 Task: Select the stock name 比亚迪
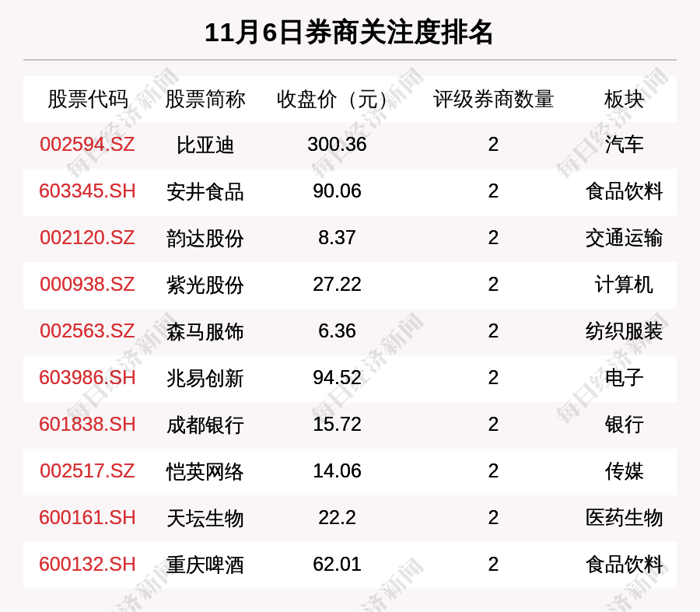(205, 145)
